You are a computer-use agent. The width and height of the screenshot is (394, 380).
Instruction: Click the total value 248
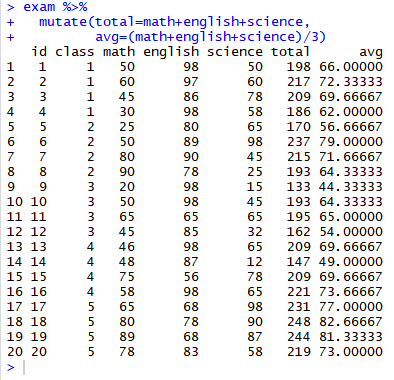[299, 322]
